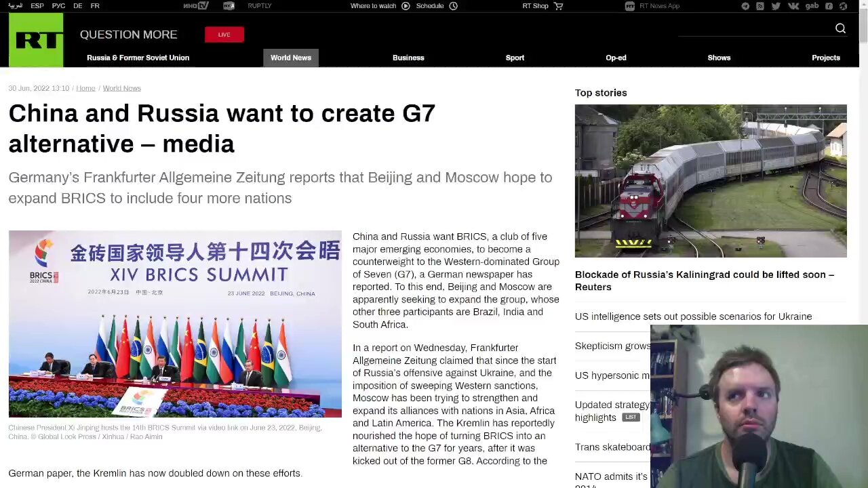
Task: Click the World News breadcrumb link
Action: 122,88
